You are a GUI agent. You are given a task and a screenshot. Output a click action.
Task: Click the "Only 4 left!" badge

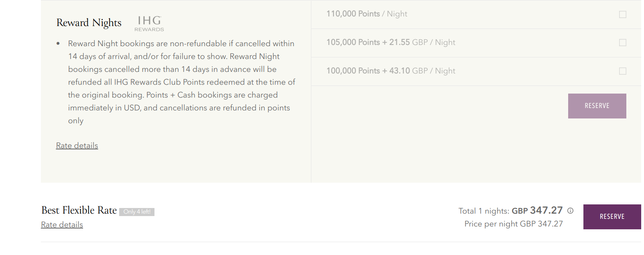pyautogui.click(x=137, y=212)
